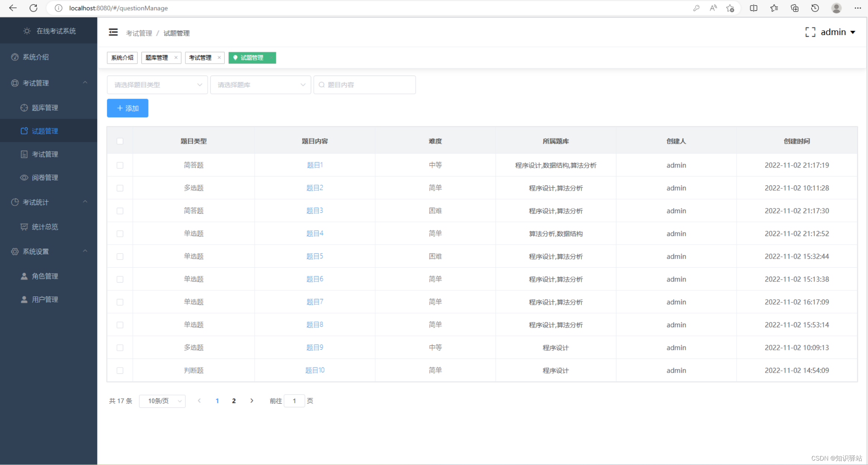Click the 创建时间 column header
This screenshot has width=868, height=465.
797,141
